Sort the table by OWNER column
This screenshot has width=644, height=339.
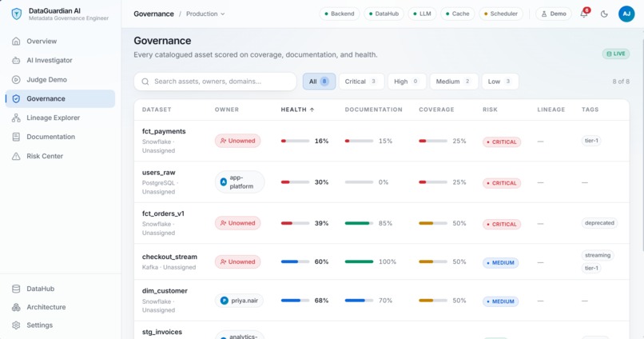227,110
